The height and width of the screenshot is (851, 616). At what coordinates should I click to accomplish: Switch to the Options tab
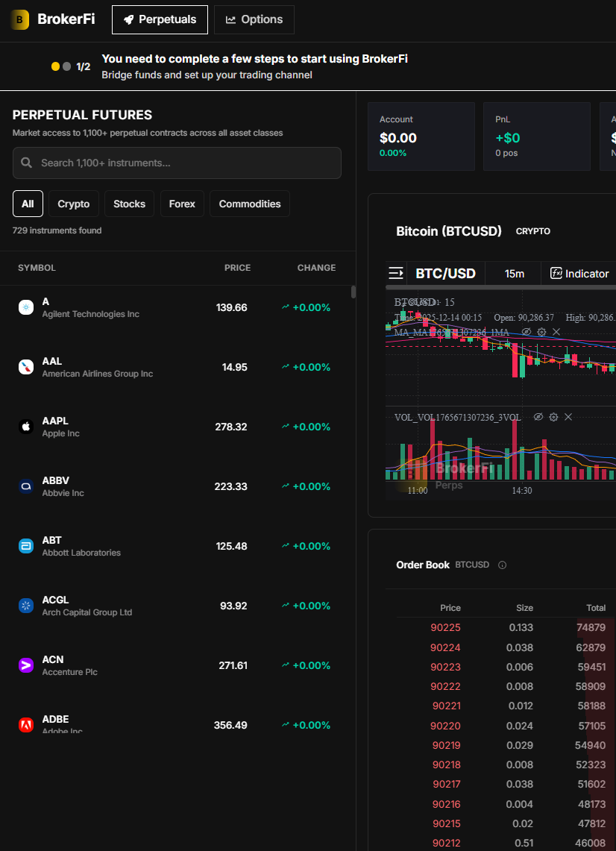click(254, 19)
